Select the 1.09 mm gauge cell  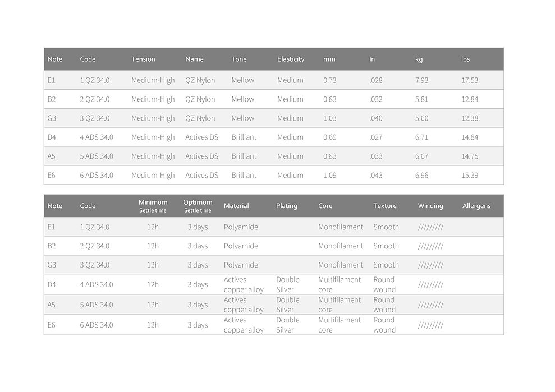[x=330, y=175]
